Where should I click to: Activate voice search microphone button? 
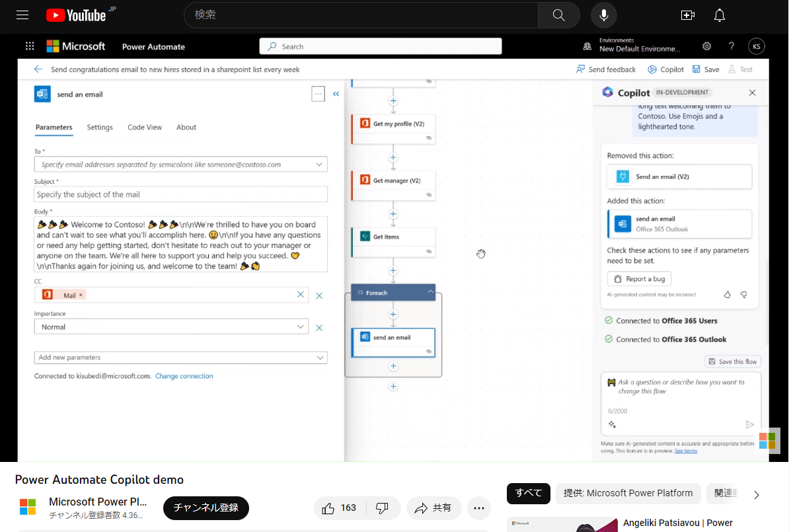click(604, 15)
